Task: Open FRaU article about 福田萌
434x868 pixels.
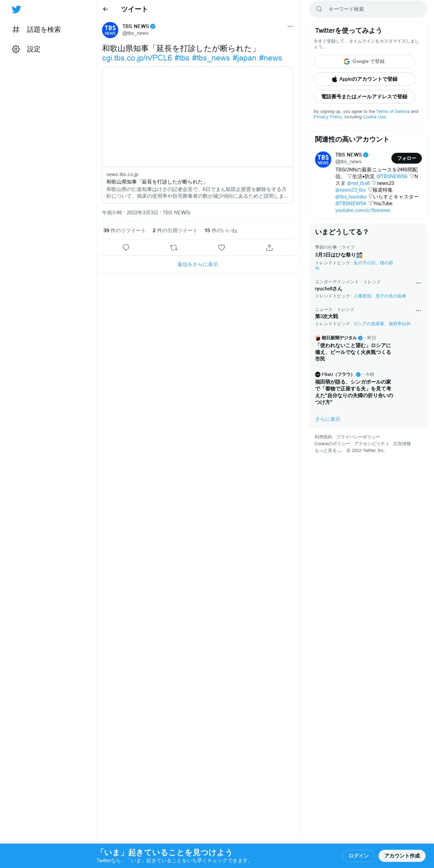Action: click(354, 392)
